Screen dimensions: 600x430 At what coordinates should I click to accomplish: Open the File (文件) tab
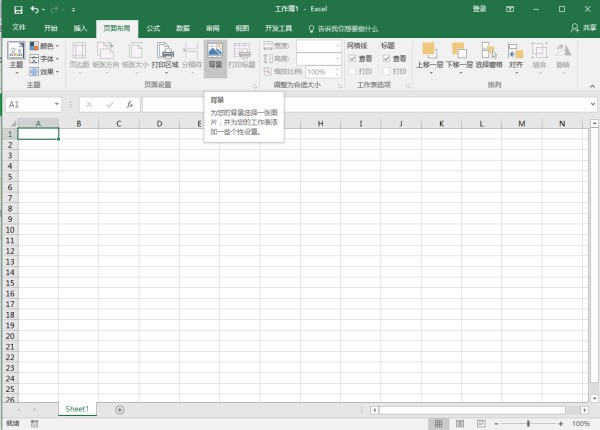(x=19, y=28)
